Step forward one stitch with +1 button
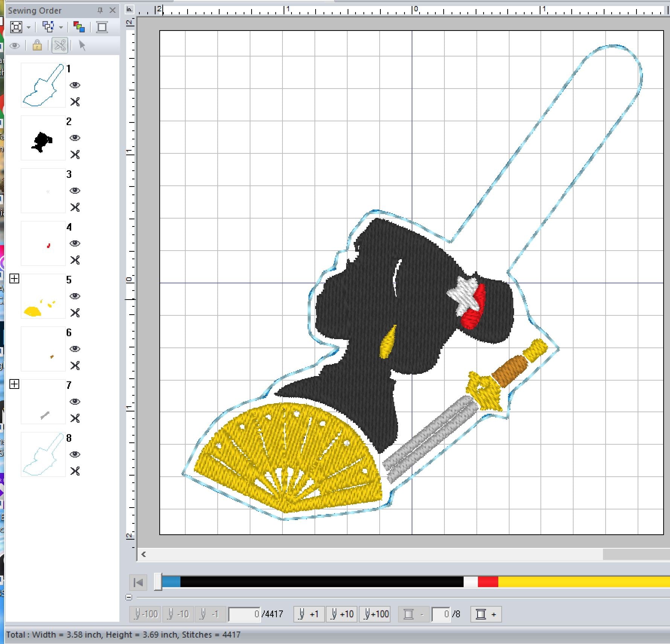Screen dimensions: 670x644 (x=309, y=614)
